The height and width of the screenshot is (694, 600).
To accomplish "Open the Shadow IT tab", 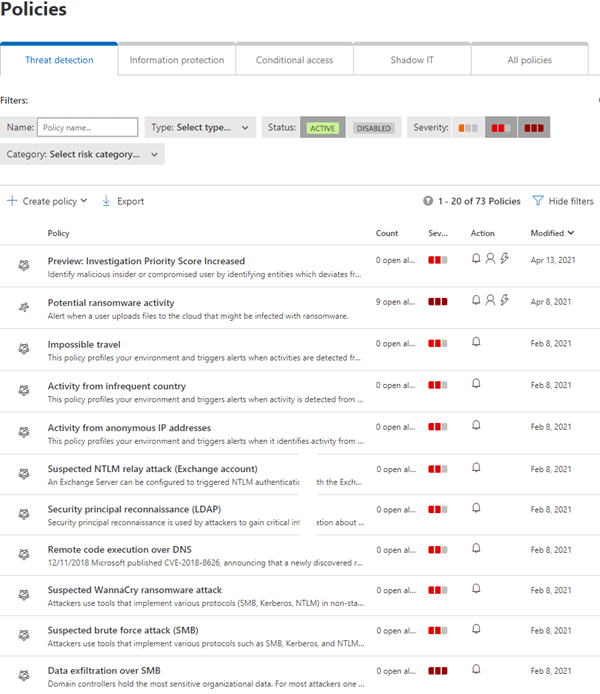I will (412, 60).
